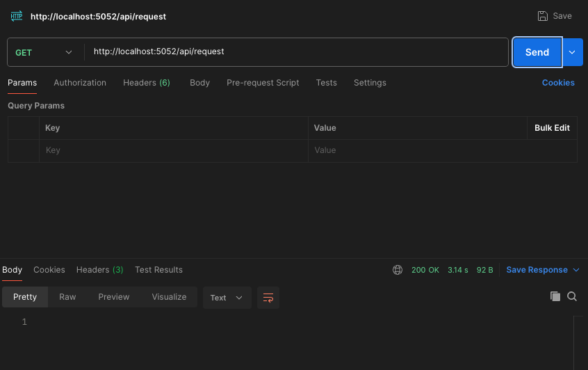Open the request Headers (6) tab

point(146,83)
